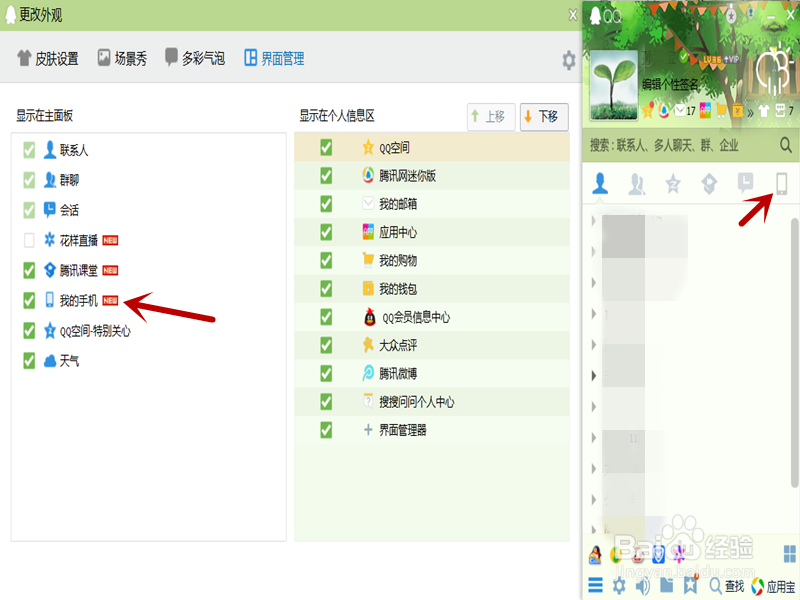Image resolution: width=800 pixels, height=600 pixels.
Task: Uncheck QQ空间 in personal info list
Action: coord(326,147)
